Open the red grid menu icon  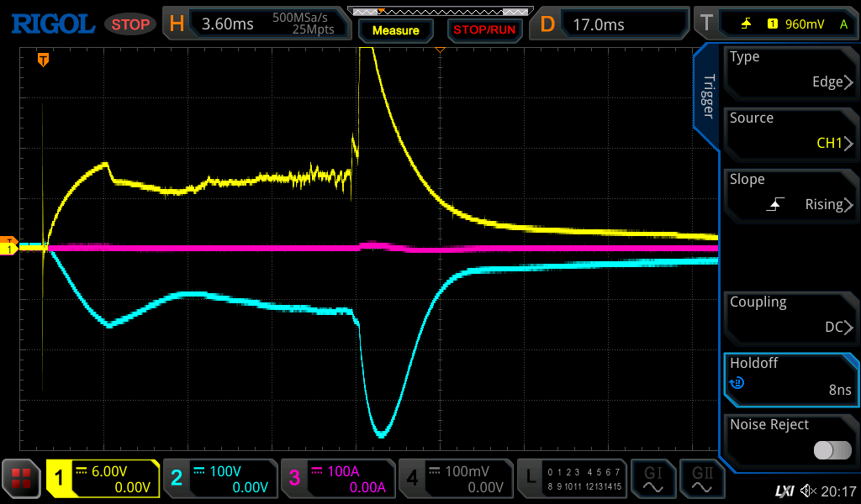click(x=23, y=479)
